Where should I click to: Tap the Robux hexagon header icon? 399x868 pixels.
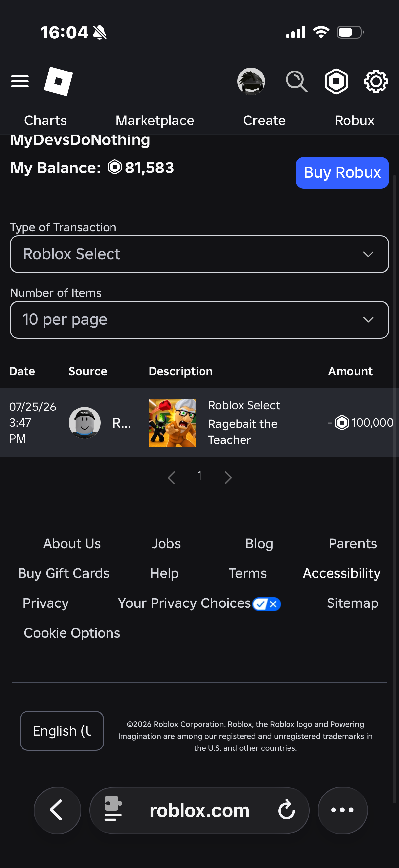pyautogui.click(x=336, y=81)
